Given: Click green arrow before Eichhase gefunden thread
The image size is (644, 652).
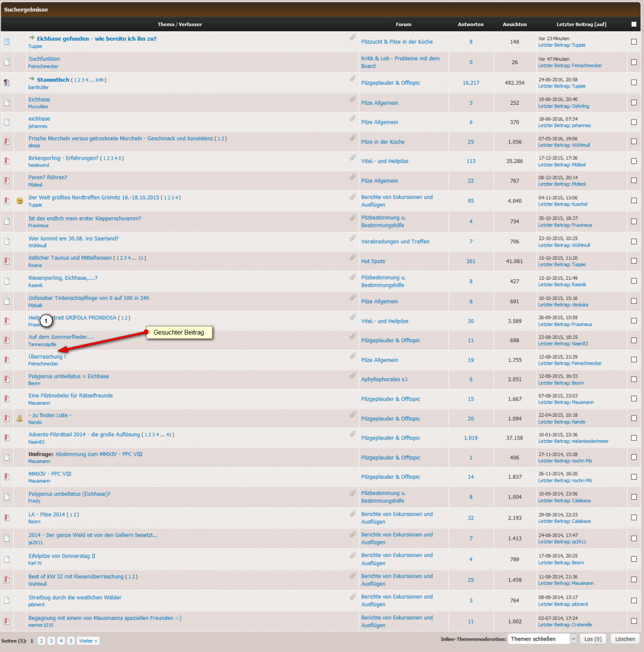Looking at the screenshot, I should tap(31, 38).
